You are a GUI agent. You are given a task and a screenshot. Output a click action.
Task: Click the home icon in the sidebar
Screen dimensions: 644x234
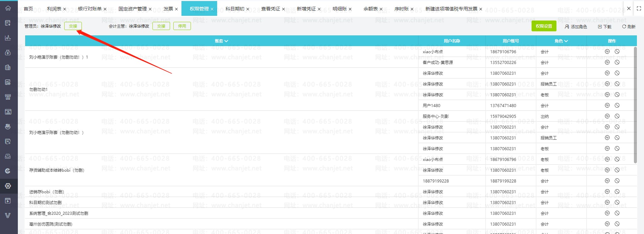[x=8, y=8]
